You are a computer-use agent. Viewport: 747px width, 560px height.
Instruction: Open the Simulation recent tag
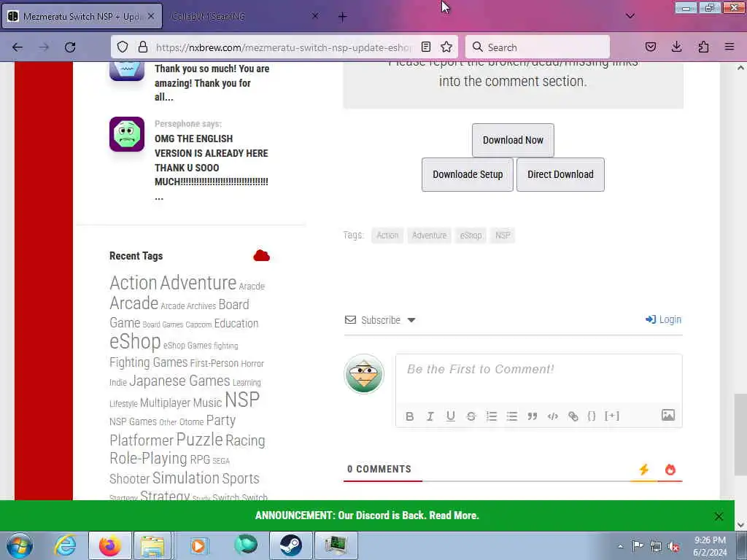186,478
